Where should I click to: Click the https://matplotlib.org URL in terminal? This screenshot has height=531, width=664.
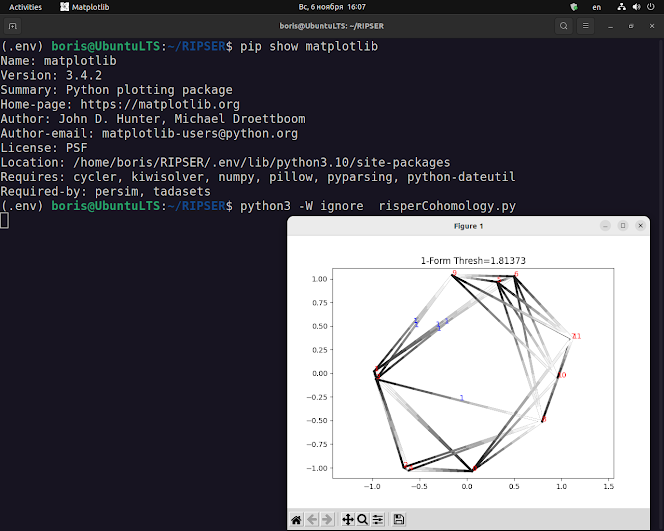tap(160, 104)
